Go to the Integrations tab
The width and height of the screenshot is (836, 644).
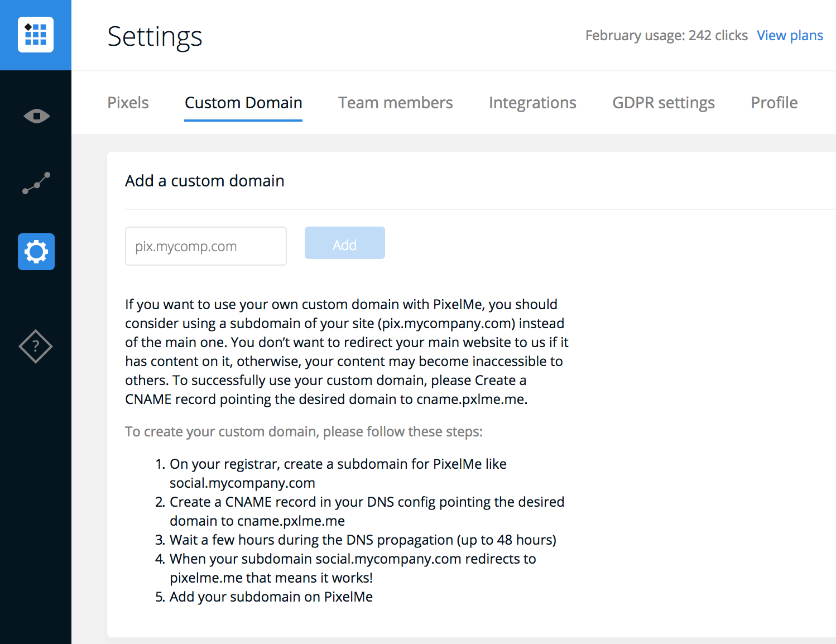coord(532,103)
